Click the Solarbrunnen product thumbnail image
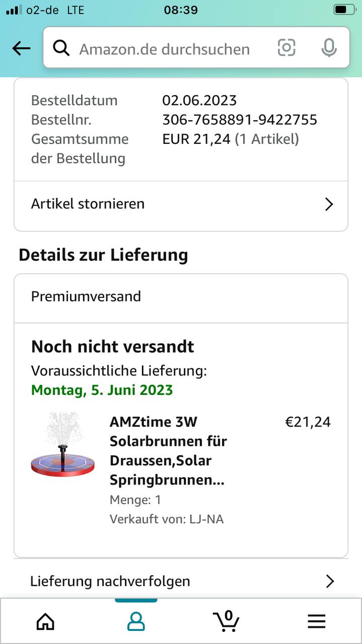Viewport: 362px width, 644px height. pos(62,445)
